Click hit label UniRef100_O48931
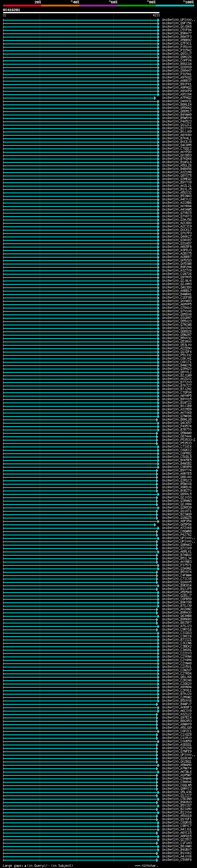The image size is (197, 868). click(177, 101)
